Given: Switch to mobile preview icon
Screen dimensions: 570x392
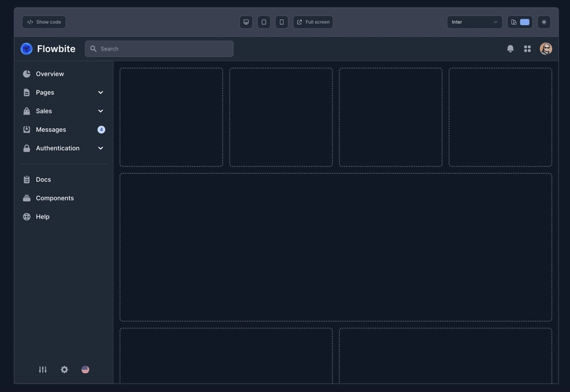Looking at the screenshot, I should point(281,22).
